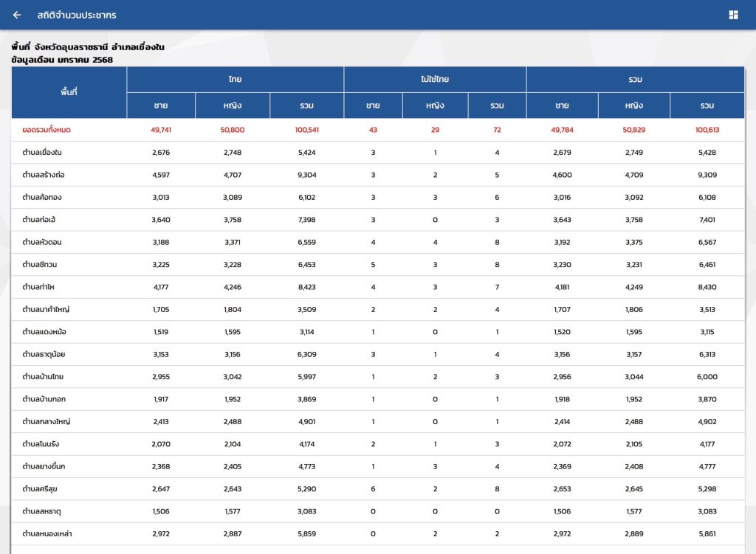Open the ตำบลบ้านไทย row
The width and height of the screenshot is (756, 554).
[43, 377]
